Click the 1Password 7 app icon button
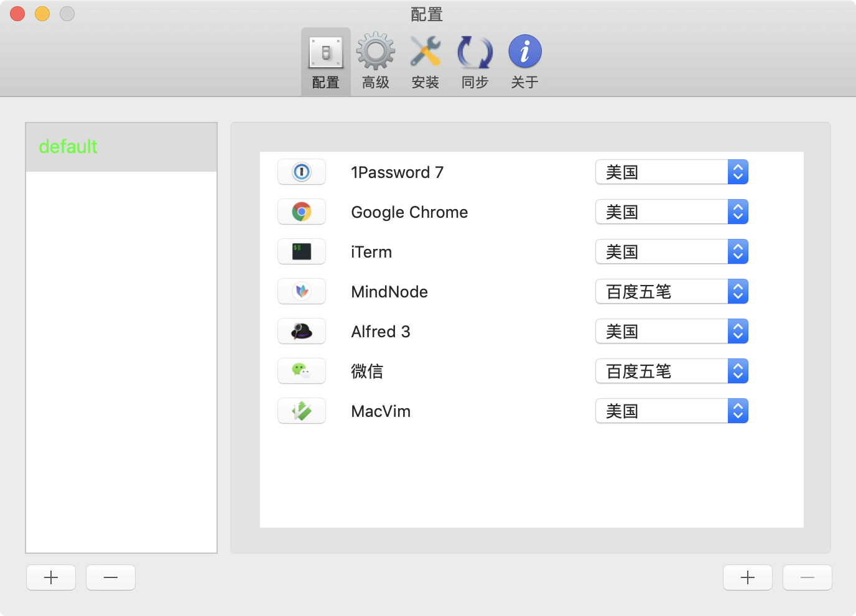The height and width of the screenshot is (616, 856). [x=302, y=172]
